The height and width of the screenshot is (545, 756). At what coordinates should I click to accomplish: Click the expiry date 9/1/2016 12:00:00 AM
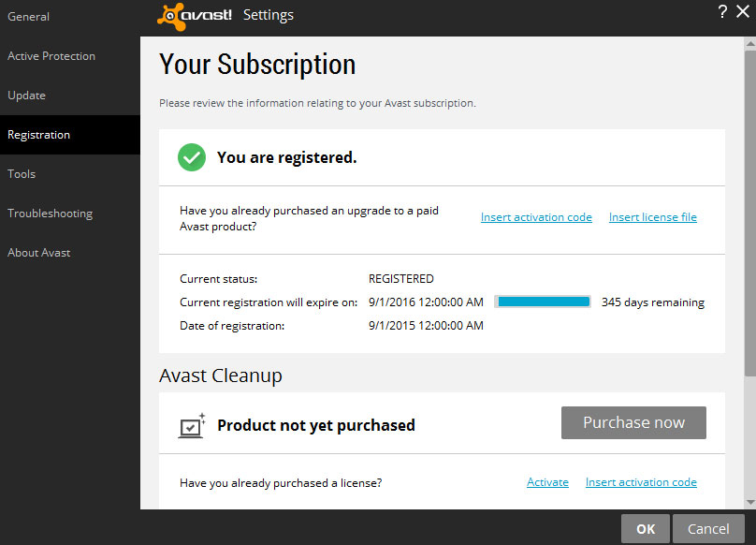426,302
